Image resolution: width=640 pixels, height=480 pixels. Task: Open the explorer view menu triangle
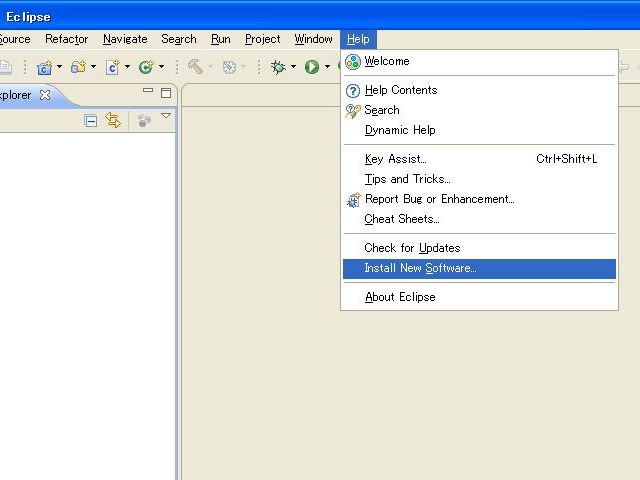(x=166, y=116)
